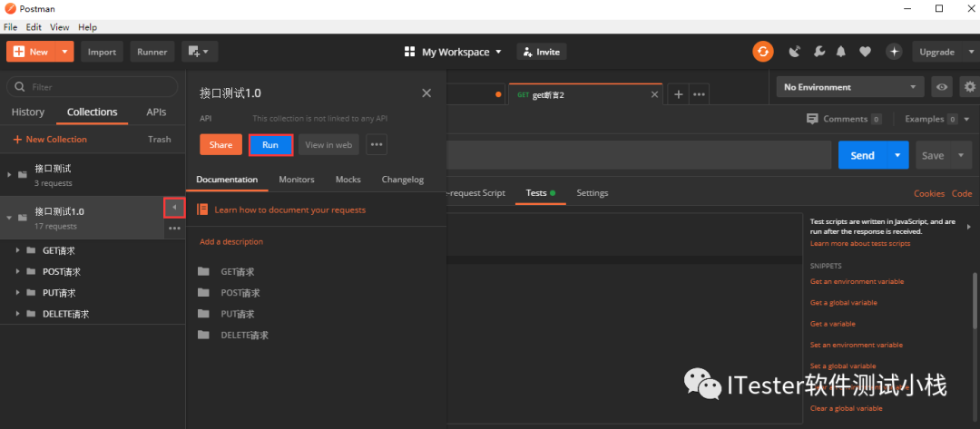Run the 接口测试1.0 collection
The height and width of the screenshot is (429, 980).
270,145
